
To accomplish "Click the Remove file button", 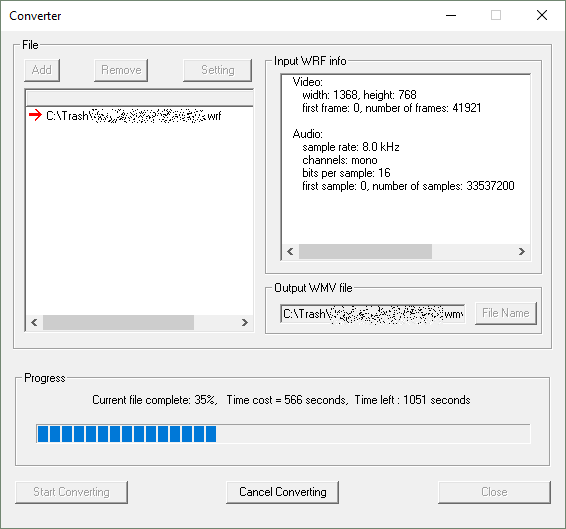I will click(121, 70).
